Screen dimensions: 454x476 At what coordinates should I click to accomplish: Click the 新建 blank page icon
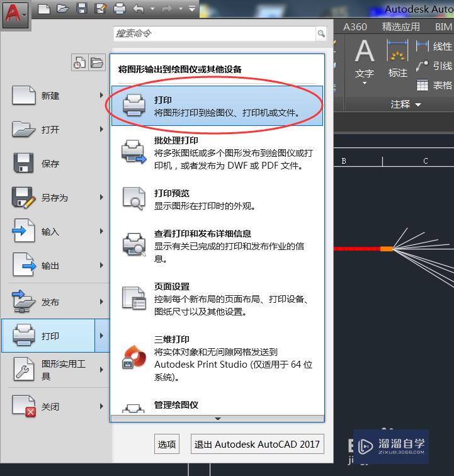24,95
